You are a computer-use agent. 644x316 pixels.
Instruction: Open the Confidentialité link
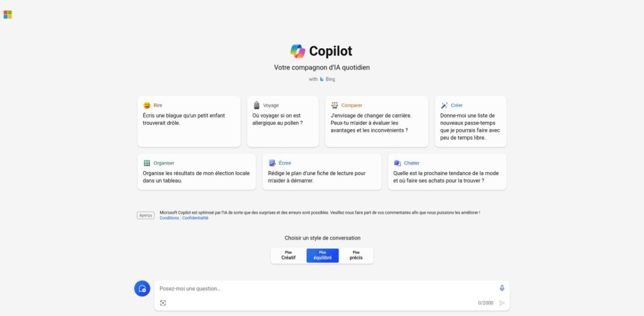tap(195, 218)
